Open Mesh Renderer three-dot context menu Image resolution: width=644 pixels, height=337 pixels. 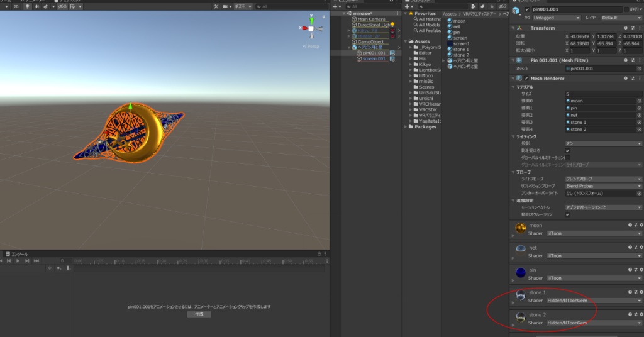click(640, 79)
